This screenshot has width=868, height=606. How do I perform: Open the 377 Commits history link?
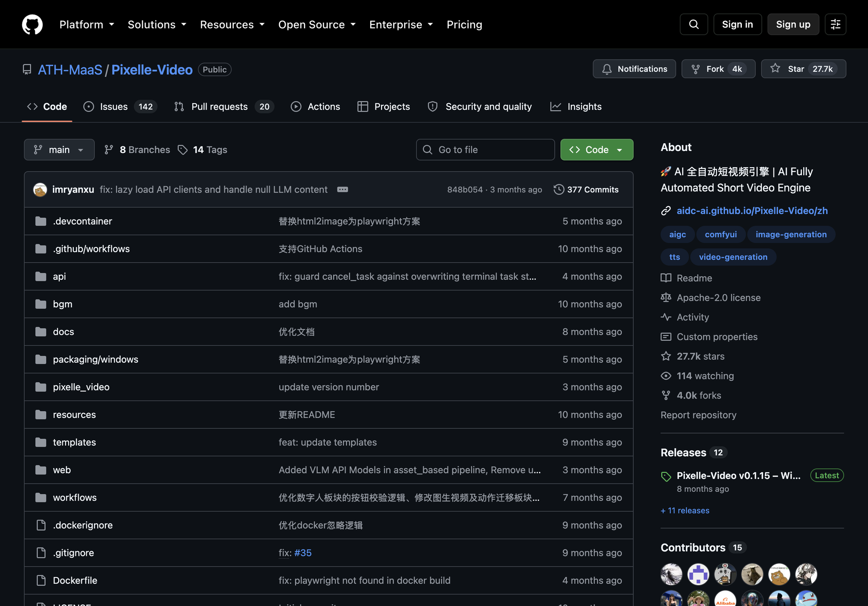pyautogui.click(x=586, y=189)
